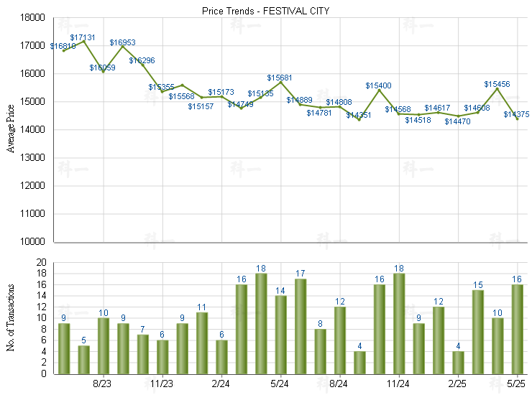Click the bar with 5 transactions
Screen dimensions: 532x395
(83, 359)
